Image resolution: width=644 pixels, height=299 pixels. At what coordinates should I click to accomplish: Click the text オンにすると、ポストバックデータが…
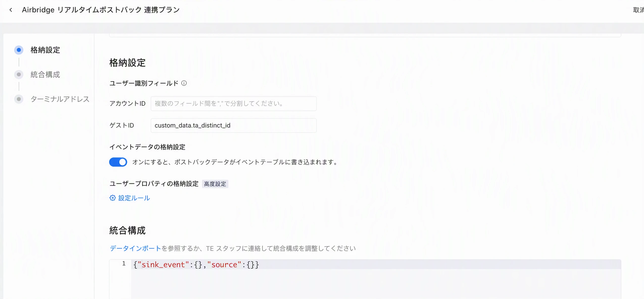(235, 162)
